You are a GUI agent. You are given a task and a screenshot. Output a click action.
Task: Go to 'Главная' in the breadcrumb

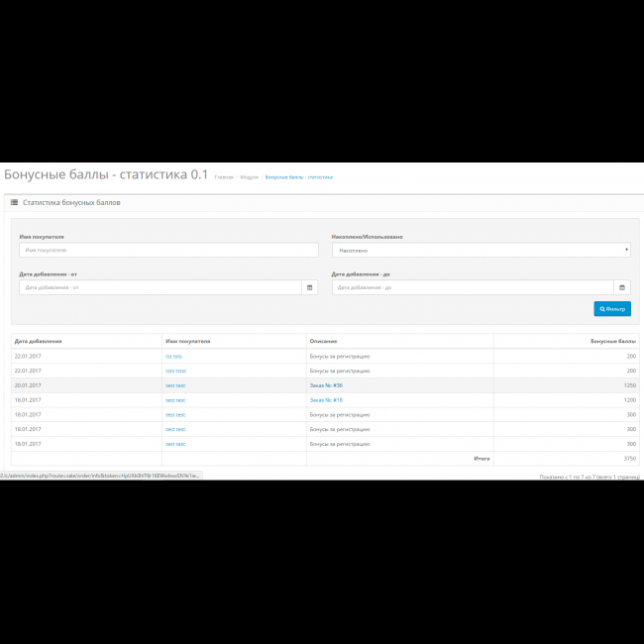click(x=224, y=177)
